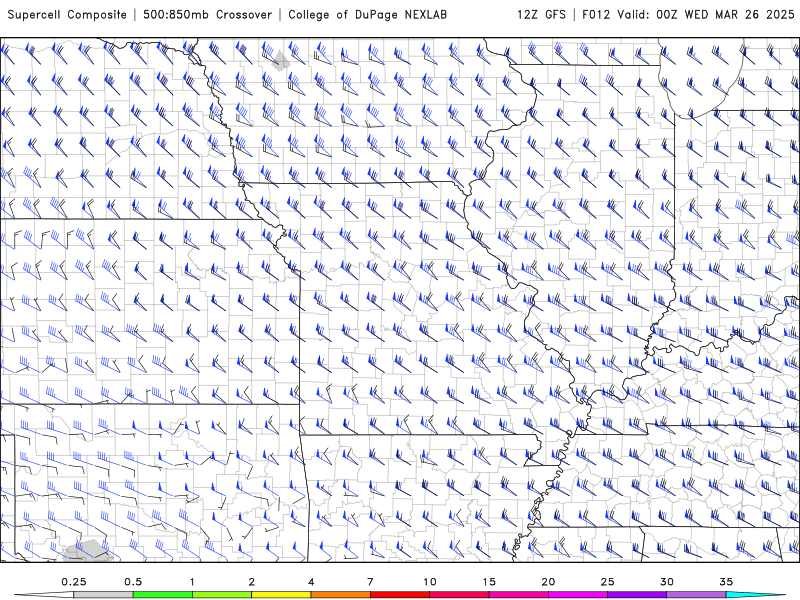Select the yellow-green 1–2 legend segment
800x600 pixels.
pos(222,595)
